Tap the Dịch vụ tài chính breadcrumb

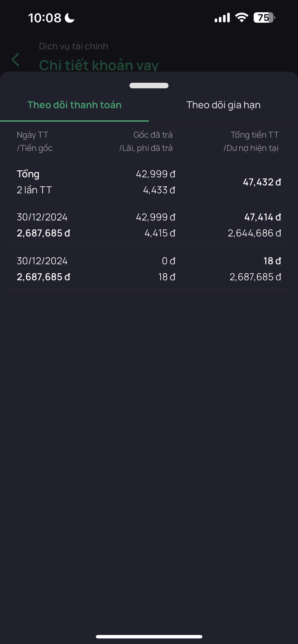pos(74,46)
